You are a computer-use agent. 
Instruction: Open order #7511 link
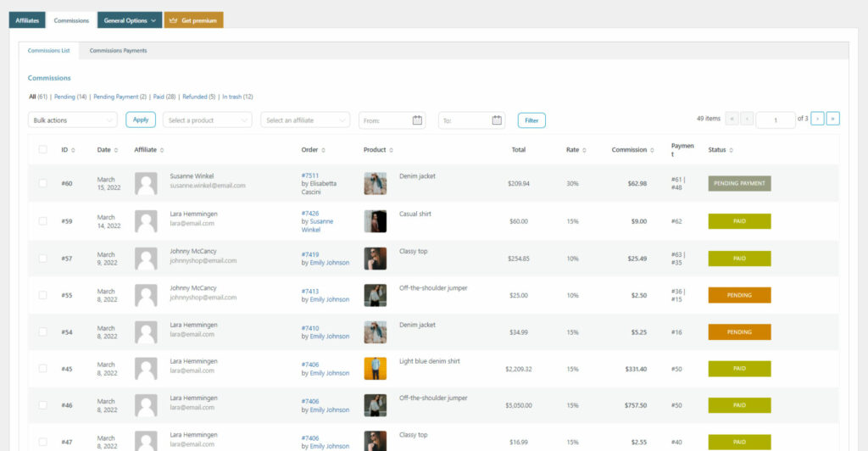(x=309, y=175)
